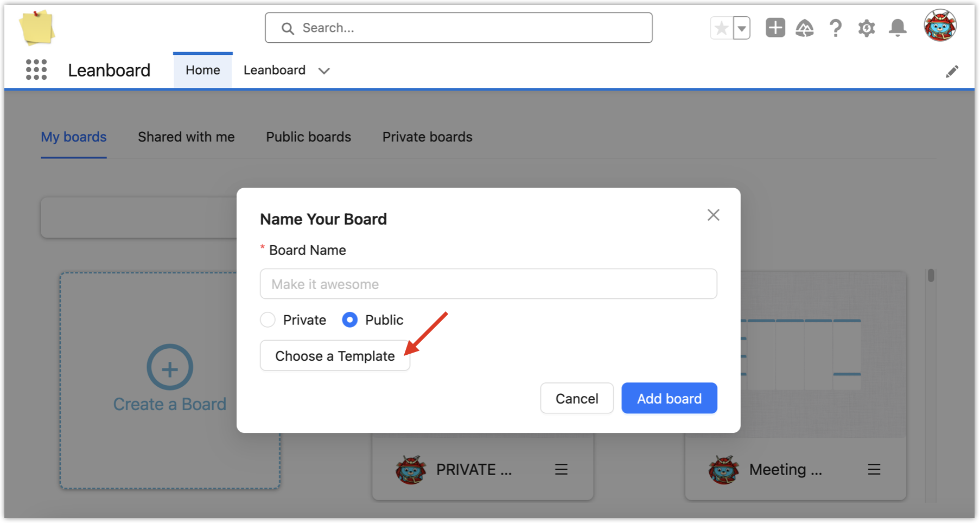Select the Public radio option
This screenshot has width=980, height=524.
tap(350, 320)
